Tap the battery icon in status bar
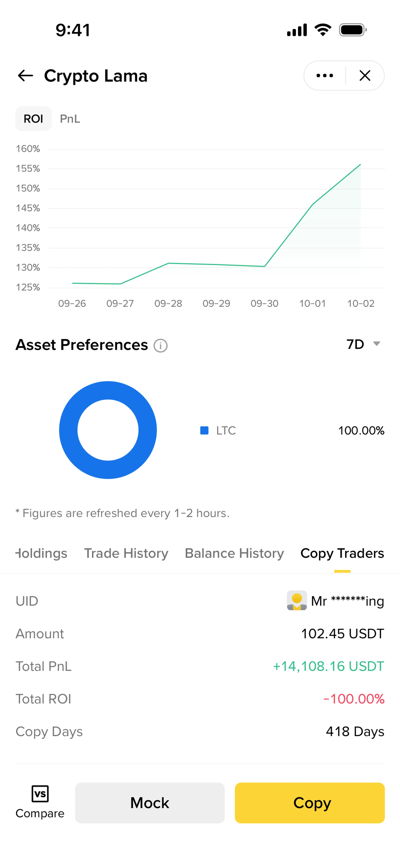The height and width of the screenshot is (868, 400). pyautogui.click(x=352, y=30)
